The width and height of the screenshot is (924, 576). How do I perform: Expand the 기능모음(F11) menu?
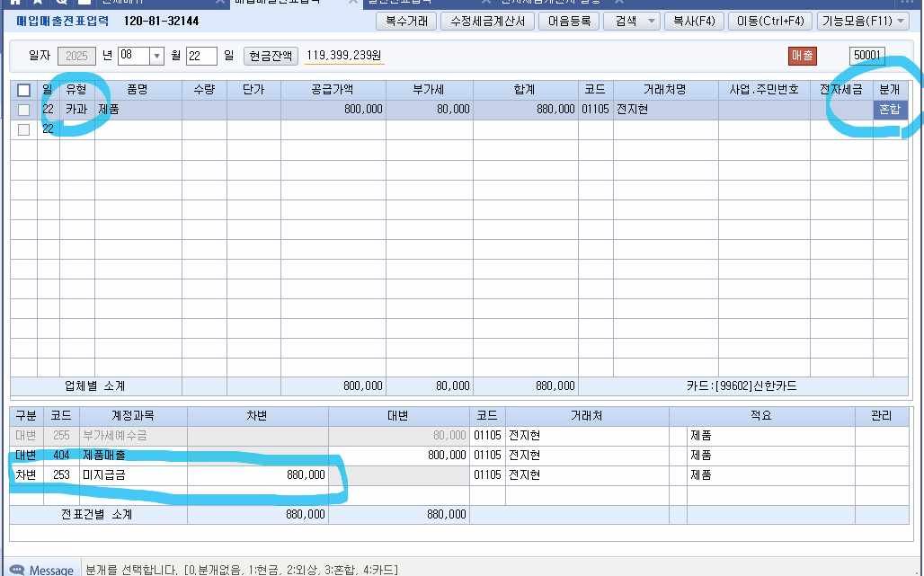point(865,22)
